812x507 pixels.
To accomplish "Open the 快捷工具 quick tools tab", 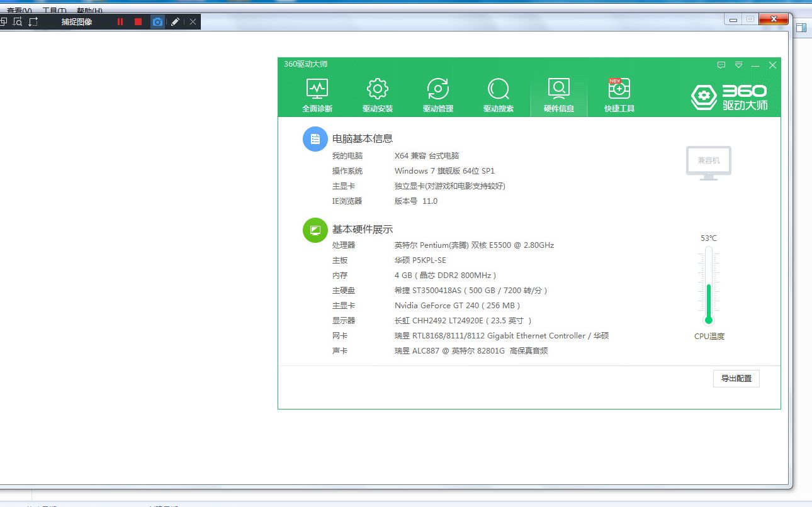I will point(619,96).
